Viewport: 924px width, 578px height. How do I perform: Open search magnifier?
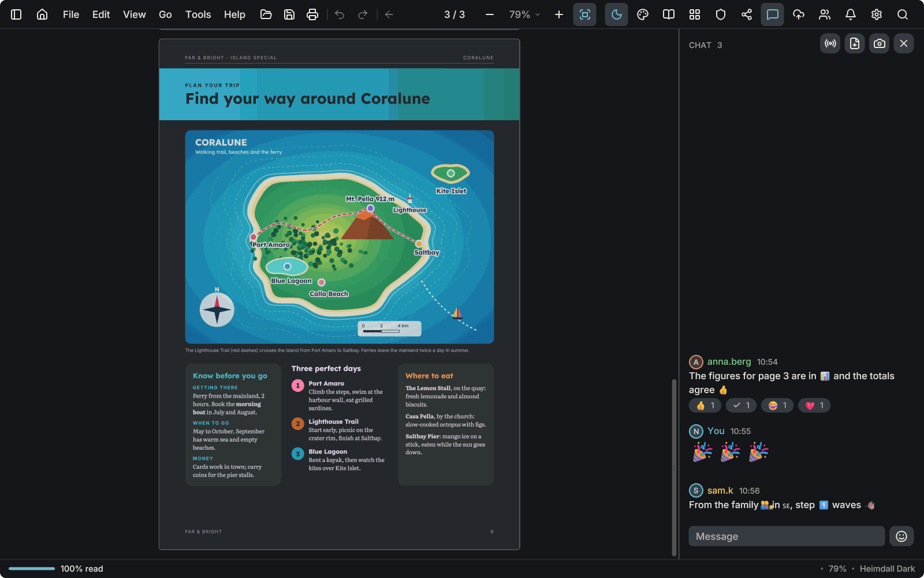point(903,14)
